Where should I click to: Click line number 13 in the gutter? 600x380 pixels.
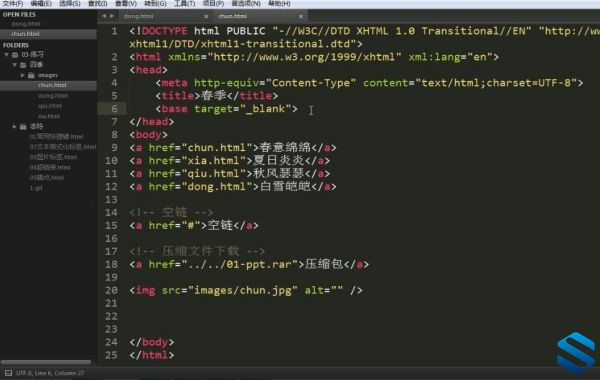(111, 199)
